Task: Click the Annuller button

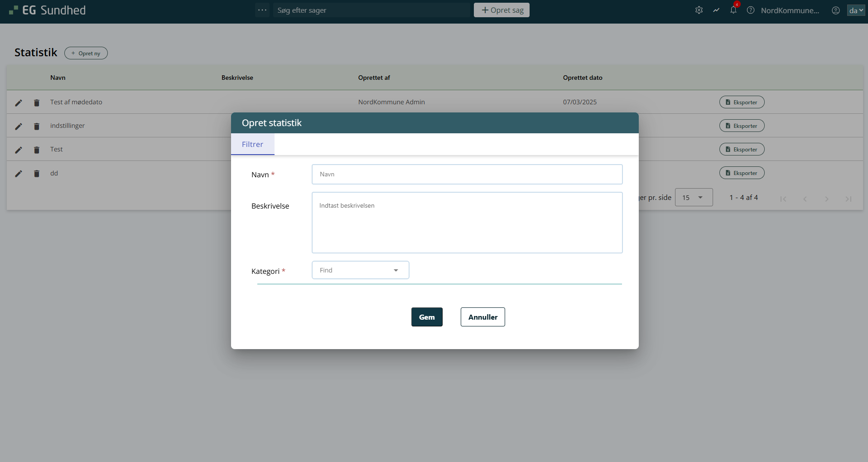Action: [x=482, y=317]
